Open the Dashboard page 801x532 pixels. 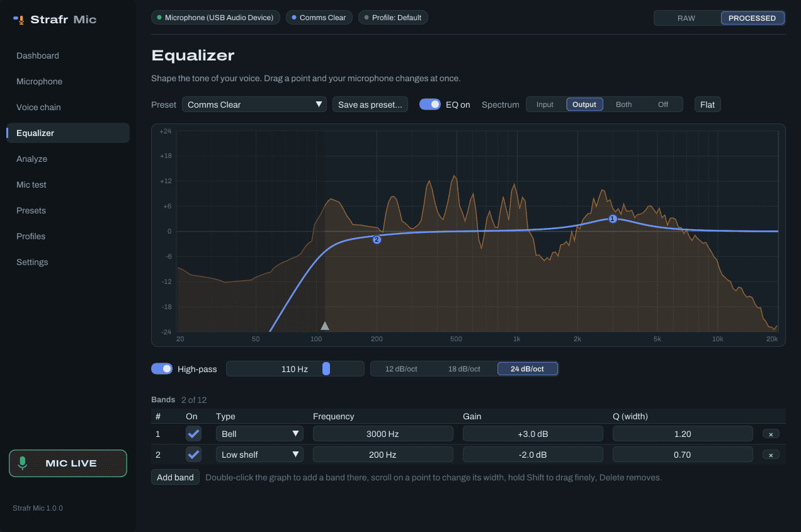pos(68,55)
